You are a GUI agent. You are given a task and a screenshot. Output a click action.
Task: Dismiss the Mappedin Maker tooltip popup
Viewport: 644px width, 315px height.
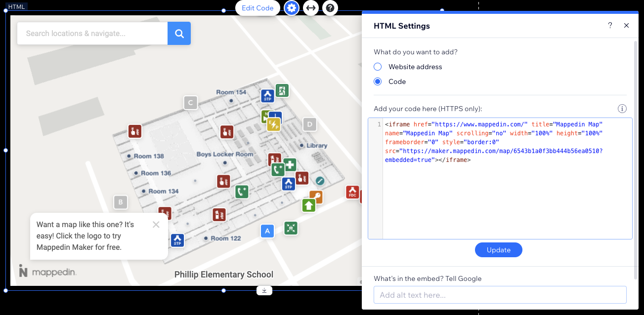[156, 224]
